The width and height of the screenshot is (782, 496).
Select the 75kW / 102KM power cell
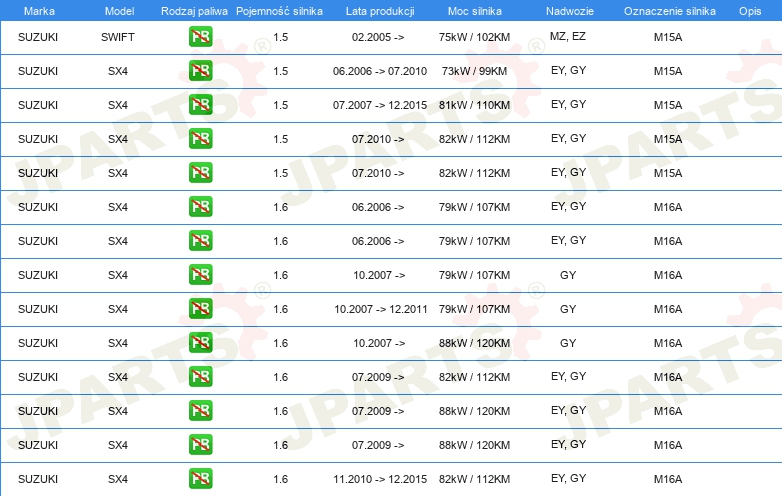pyautogui.click(x=474, y=37)
